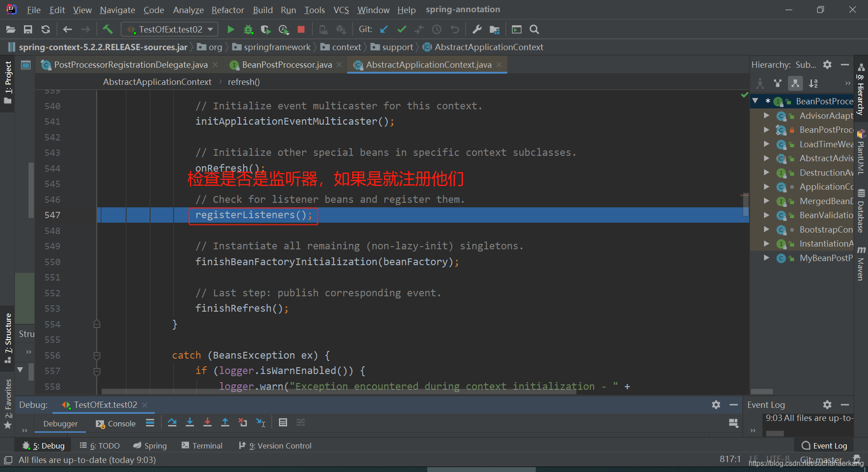Screen dimensions: 868x472
Task: Open the Terminal tool window button
Action: pyautogui.click(x=202, y=446)
